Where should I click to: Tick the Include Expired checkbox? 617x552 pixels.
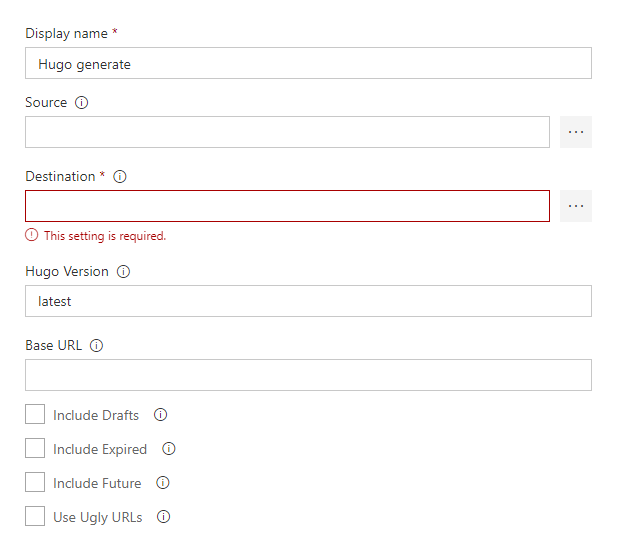(x=35, y=448)
